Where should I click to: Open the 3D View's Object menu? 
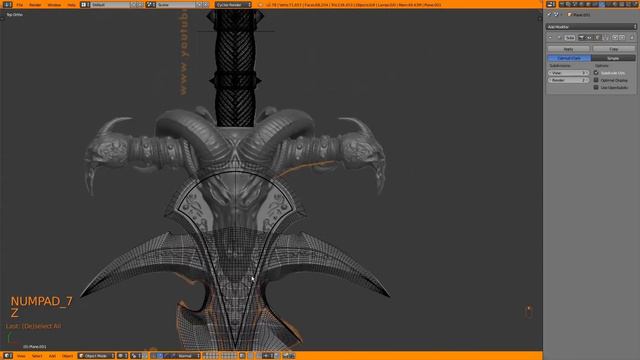(67, 356)
